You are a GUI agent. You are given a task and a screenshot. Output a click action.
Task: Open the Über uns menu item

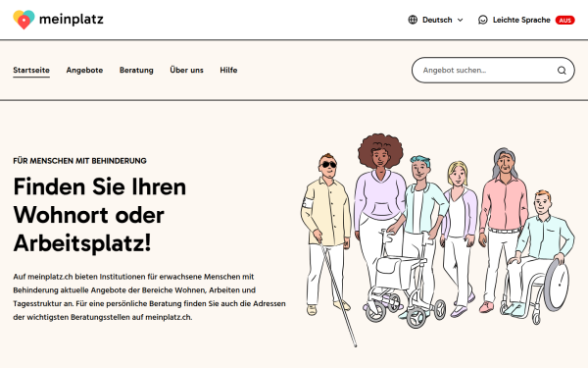(186, 70)
